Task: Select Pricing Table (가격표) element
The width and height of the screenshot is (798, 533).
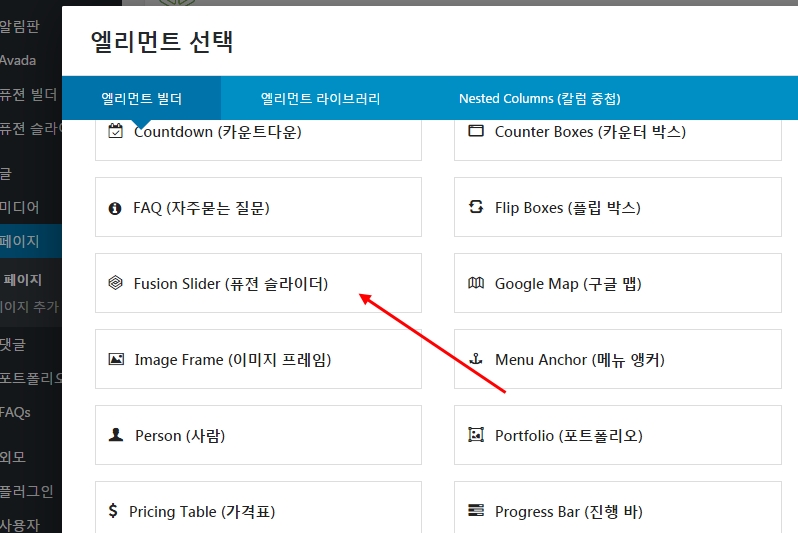Action: coord(258,507)
